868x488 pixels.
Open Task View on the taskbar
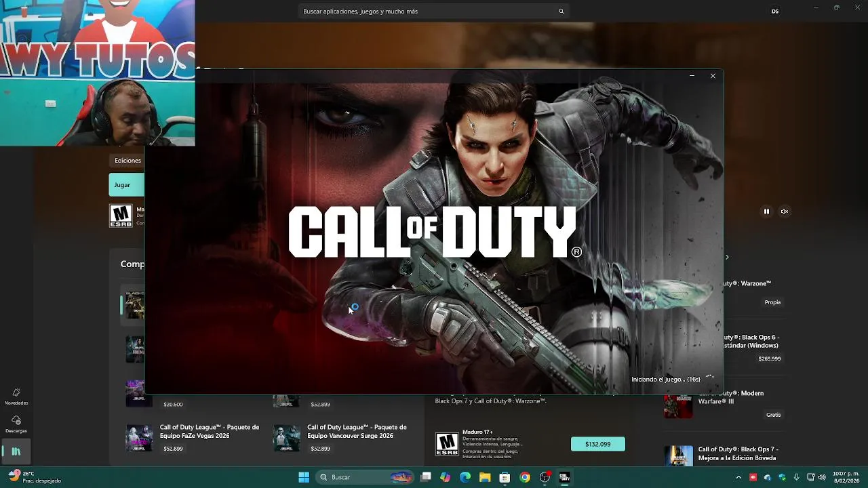[425, 477]
